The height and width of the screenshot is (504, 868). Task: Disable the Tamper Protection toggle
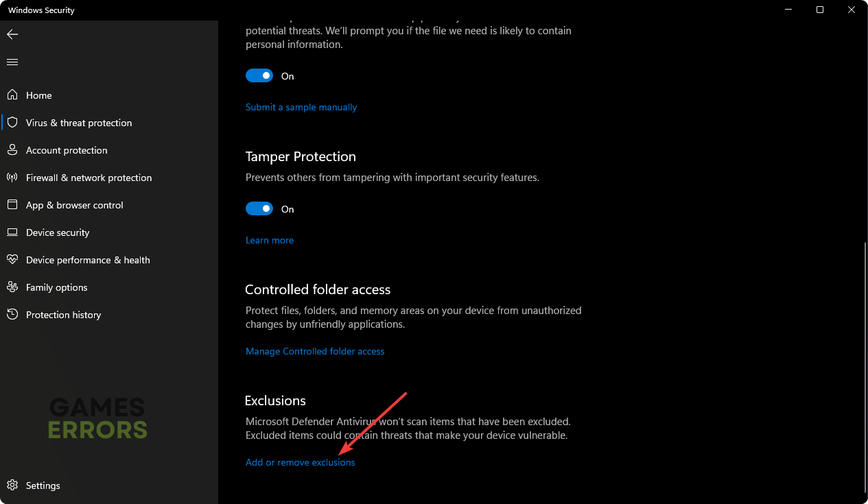pos(259,209)
